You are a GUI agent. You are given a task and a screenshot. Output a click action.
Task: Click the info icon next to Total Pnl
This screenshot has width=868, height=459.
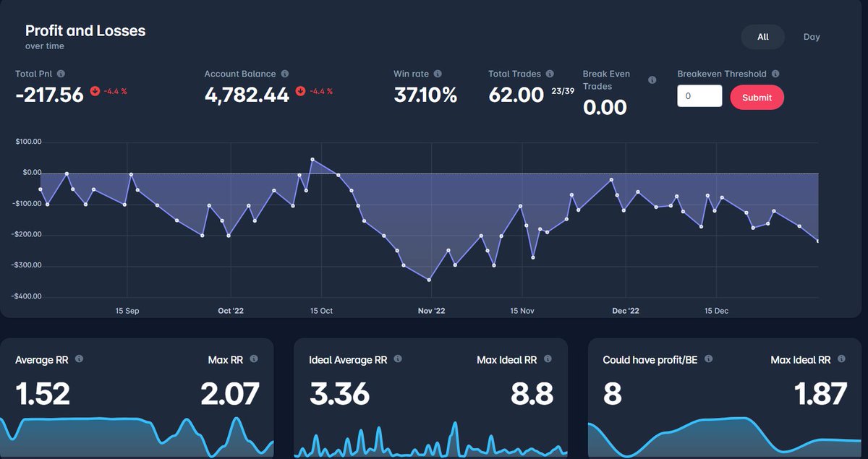pyautogui.click(x=61, y=74)
